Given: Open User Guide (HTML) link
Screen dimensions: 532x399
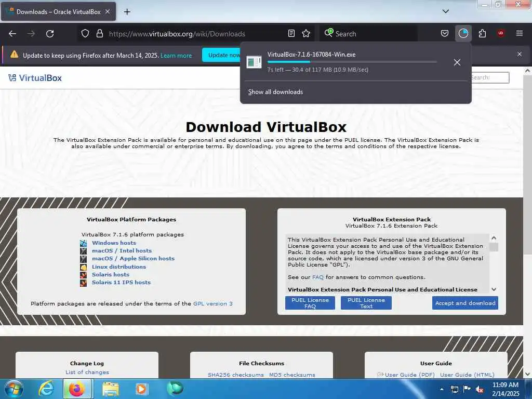Looking at the screenshot, I should tap(467, 375).
